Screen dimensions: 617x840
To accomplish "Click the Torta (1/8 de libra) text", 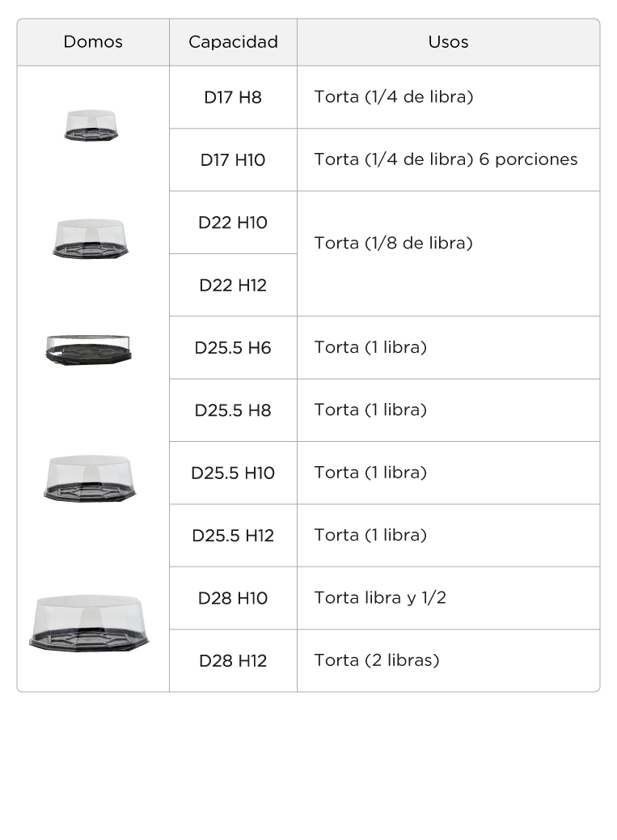I will [x=393, y=244].
